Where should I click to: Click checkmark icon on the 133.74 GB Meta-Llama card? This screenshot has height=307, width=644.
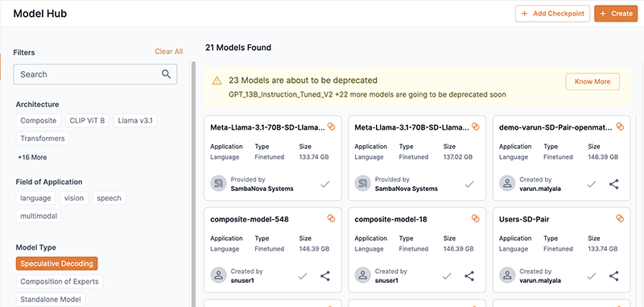[325, 185]
